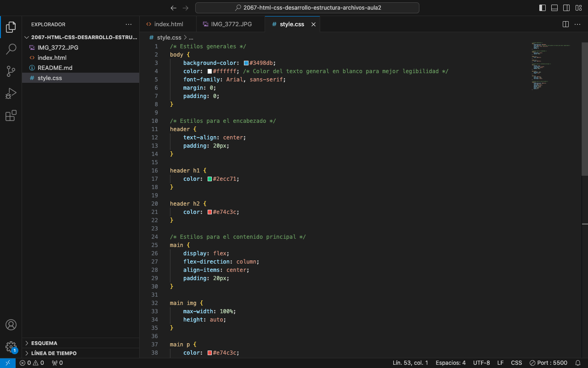Change end of line via LF

coord(500,363)
